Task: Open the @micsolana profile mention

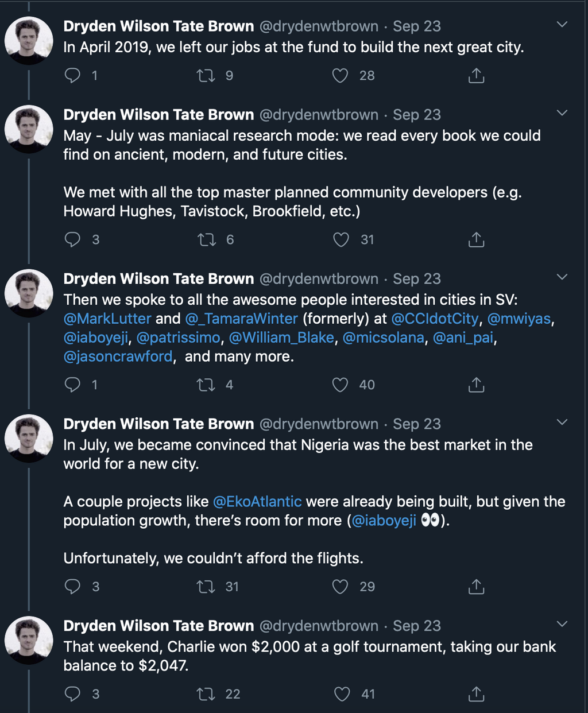Action: [384, 338]
